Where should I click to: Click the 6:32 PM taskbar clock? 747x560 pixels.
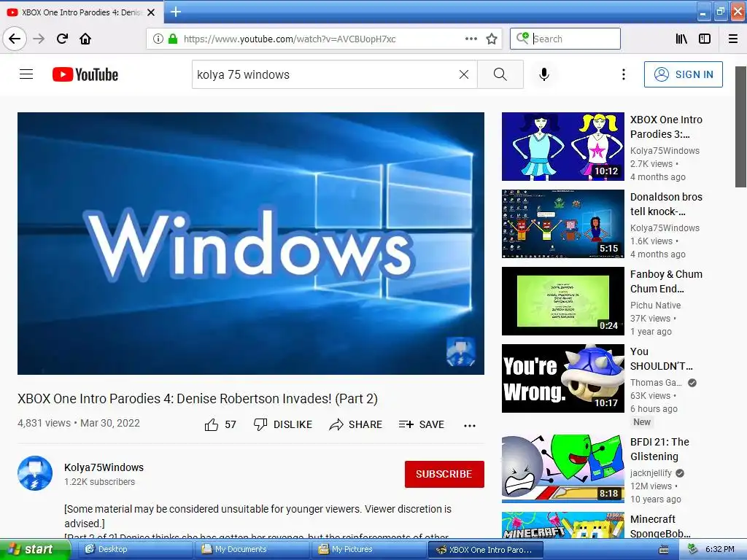click(x=720, y=549)
